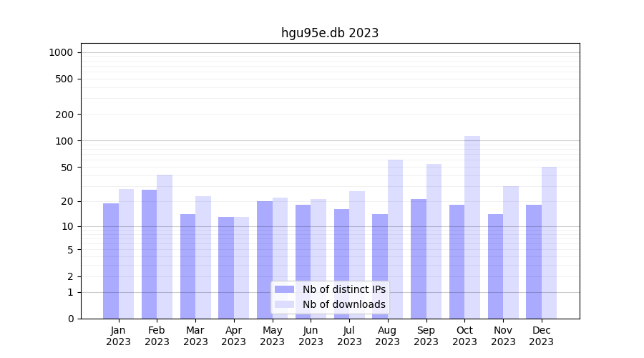Screen dimensions: 644x358
Task: Select the Aug 2023 downloads bar
Action: click(395, 238)
